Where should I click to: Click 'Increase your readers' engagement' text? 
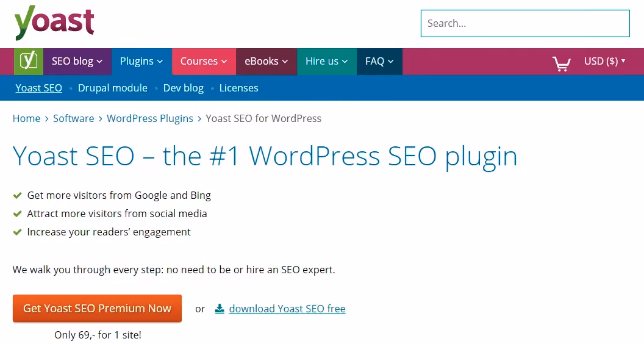click(109, 232)
